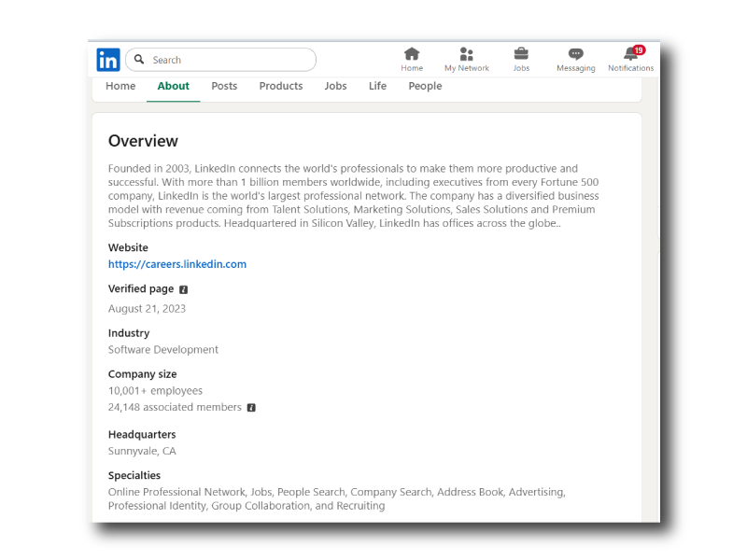Click info icon beside associated members
The height and width of the screenshot is (560, 747).
(251, 408)
